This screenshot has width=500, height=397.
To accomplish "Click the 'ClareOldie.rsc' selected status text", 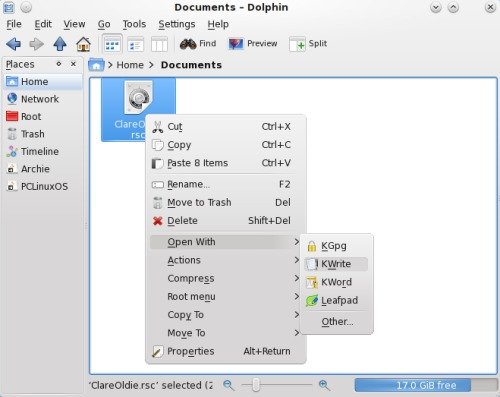I will 150,385.
